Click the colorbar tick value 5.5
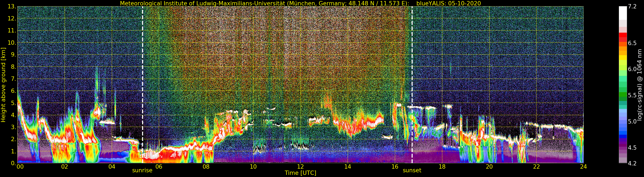 coord(632,95)
